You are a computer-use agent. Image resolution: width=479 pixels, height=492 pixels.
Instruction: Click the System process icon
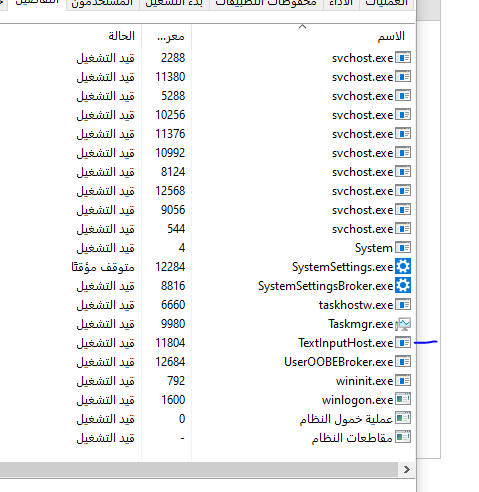[x=403, y=248]
